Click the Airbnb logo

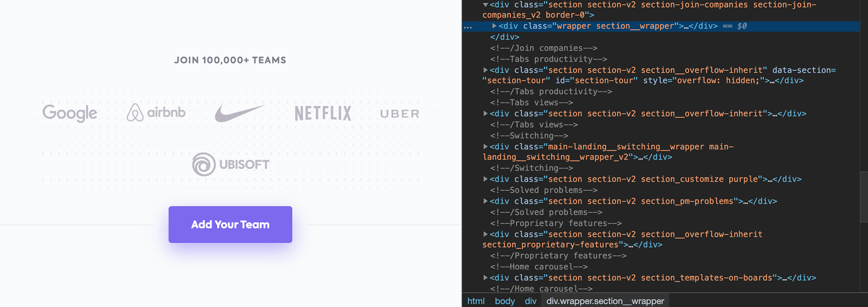156,113
